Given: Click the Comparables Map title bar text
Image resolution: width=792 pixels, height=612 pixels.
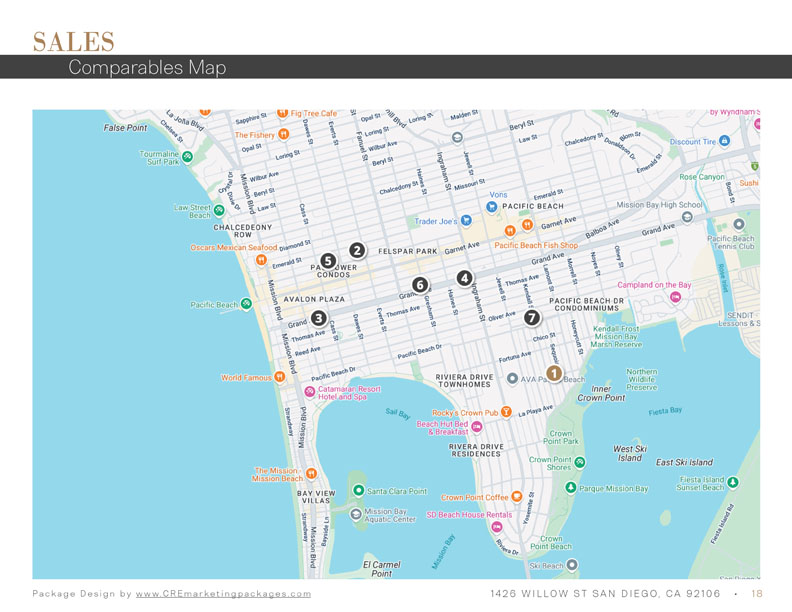Looking at the screenshot, I should point(147,67).
